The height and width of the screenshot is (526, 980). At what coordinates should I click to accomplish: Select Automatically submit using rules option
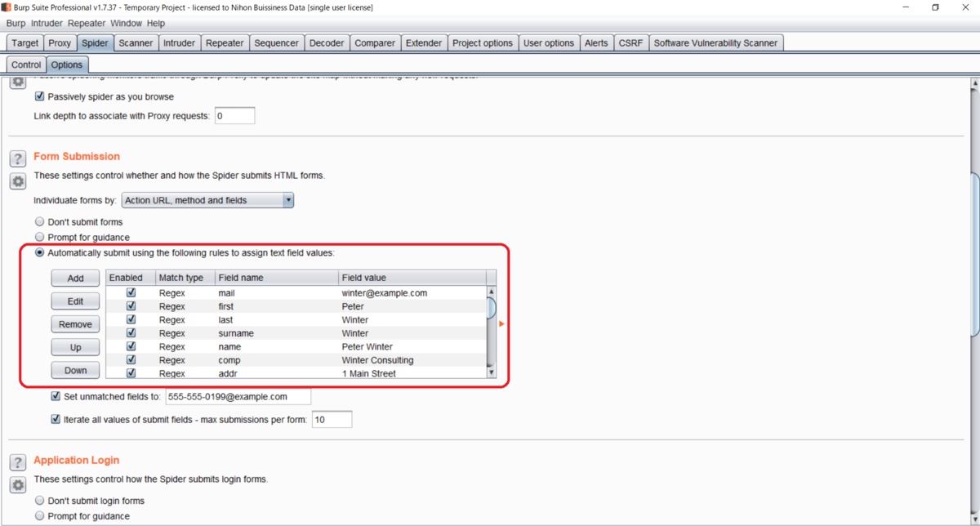click(40, 252)
